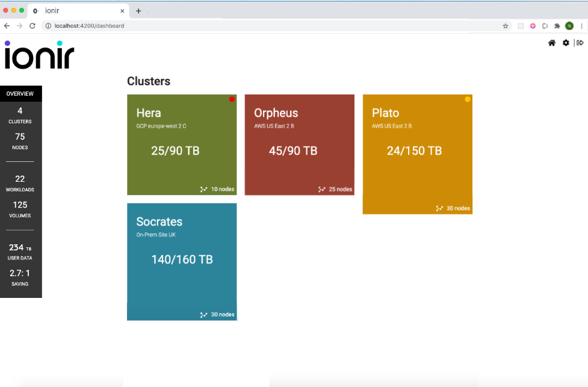Click the 125 VOLUMES sidebar stat

pos(20,209)
